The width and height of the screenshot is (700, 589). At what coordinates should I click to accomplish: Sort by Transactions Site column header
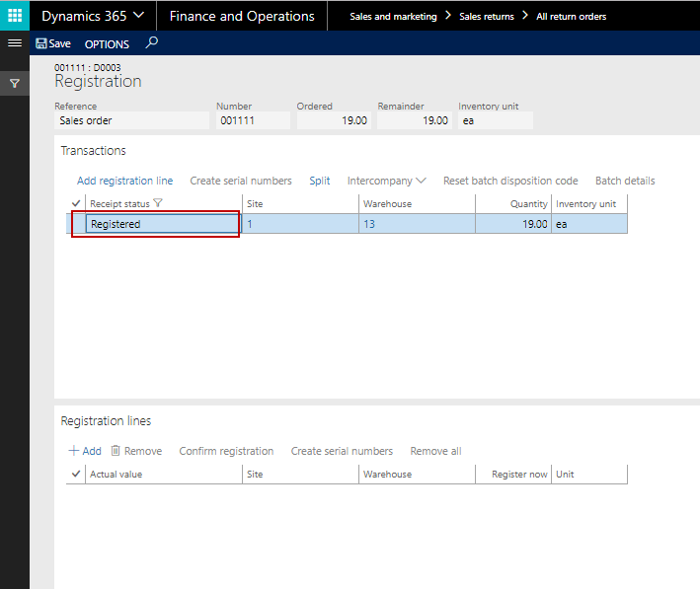coord(300,204)
